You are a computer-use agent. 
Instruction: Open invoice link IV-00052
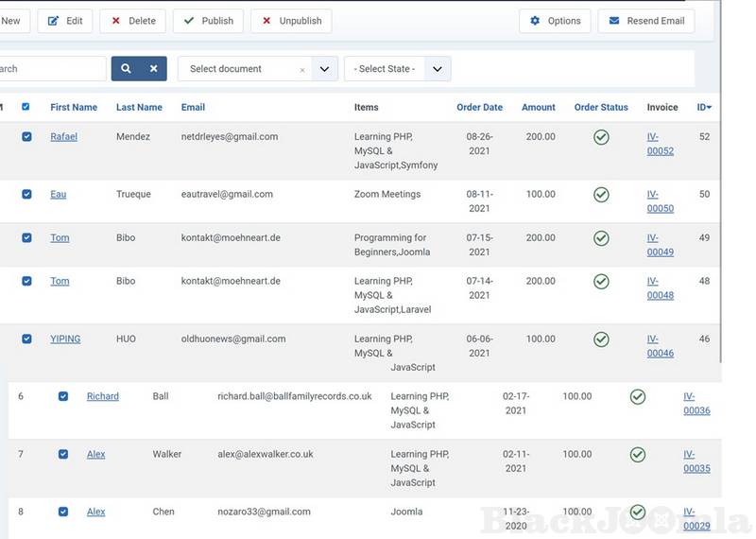660,144
